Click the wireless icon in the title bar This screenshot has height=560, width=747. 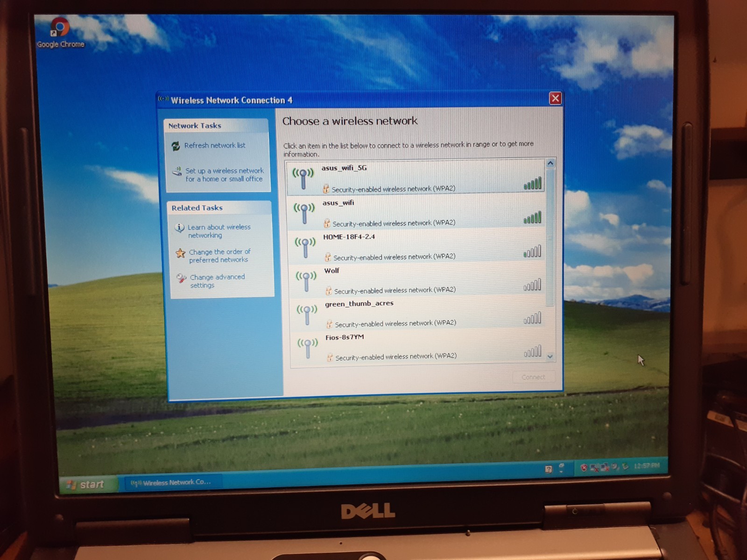163,99
